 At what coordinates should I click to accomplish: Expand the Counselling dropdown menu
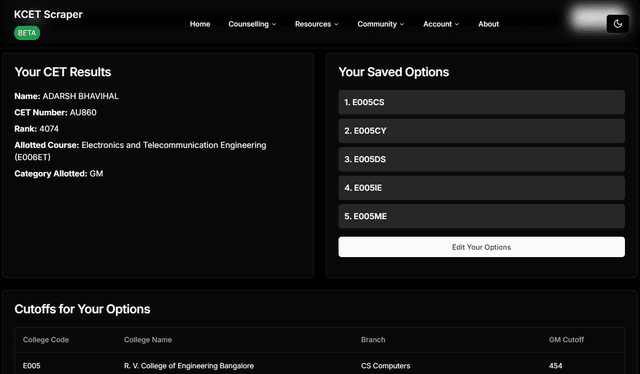pyautogui.click(x=252, y=24)
